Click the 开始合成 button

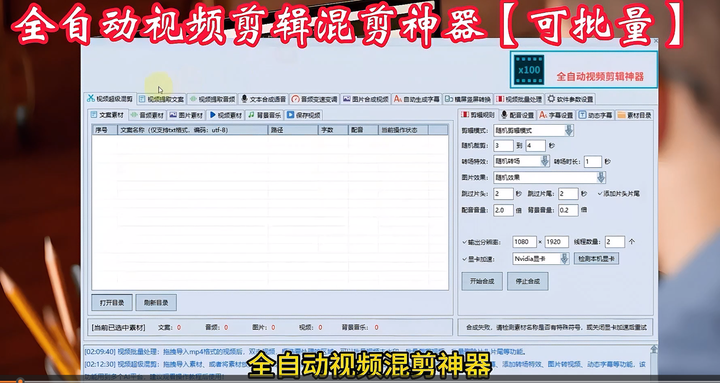(482, 281)
